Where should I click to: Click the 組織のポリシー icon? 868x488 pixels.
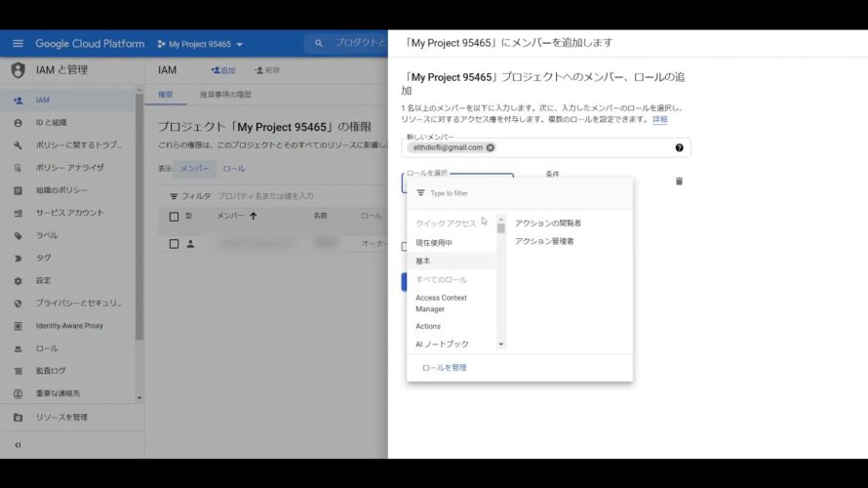click(18, 190)
